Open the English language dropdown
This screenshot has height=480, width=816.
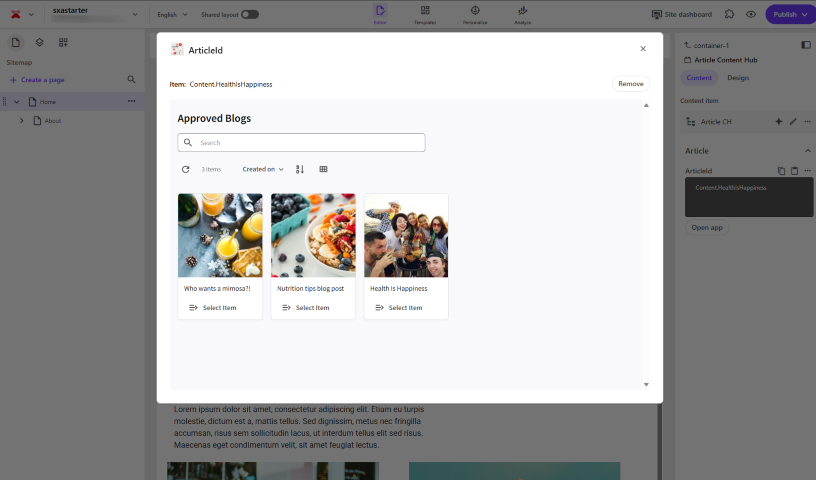(x=171, y=15)
